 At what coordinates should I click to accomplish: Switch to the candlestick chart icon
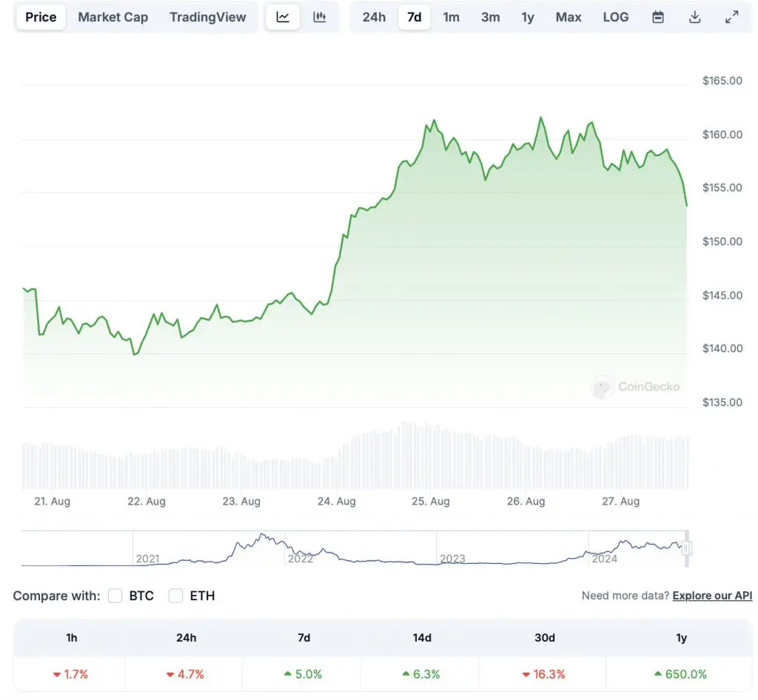321,17
